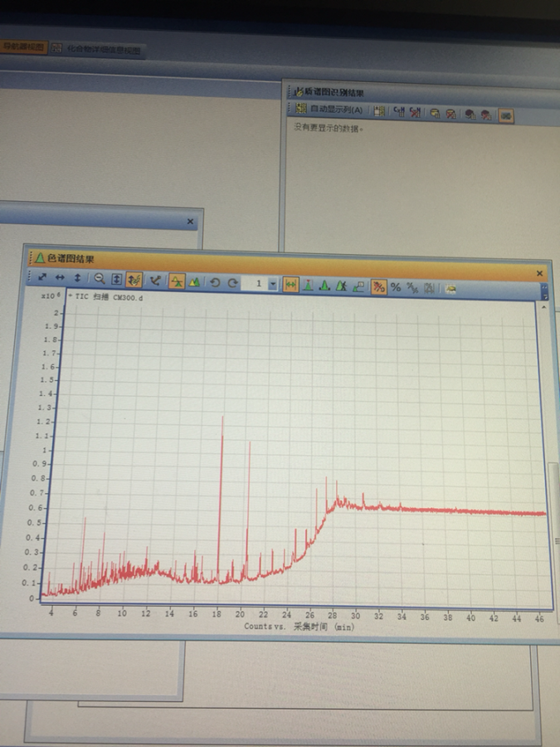Click the diagonal autoscale both axes icon
Viewport: 560px width, 747px height.
click(42, 276)
